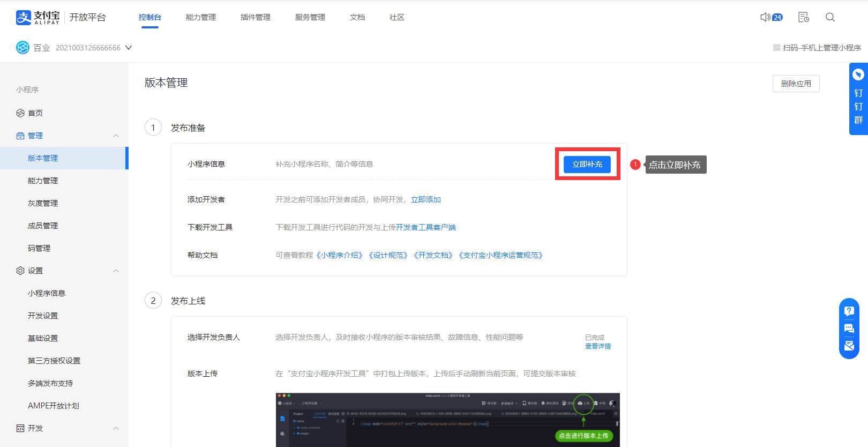Collapse the 管理 sidebar section
The width and height of the screenshot is (868, 447).
pos(116,136)
